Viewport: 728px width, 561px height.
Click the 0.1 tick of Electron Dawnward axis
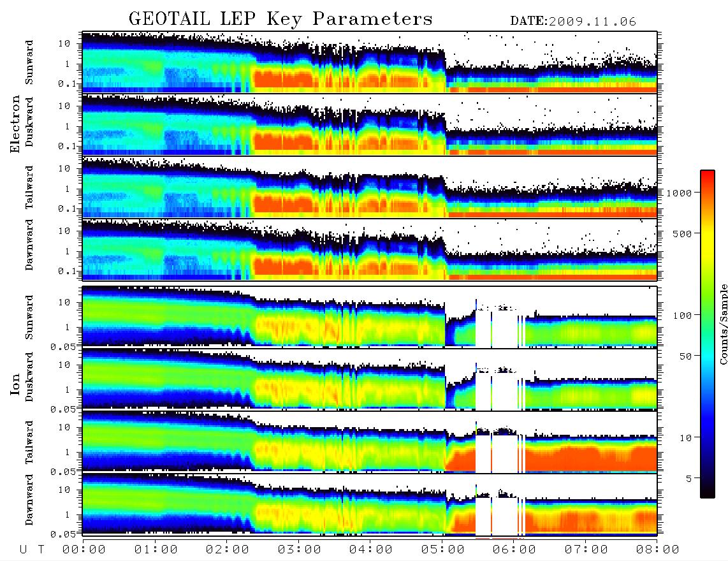(68, 271)
